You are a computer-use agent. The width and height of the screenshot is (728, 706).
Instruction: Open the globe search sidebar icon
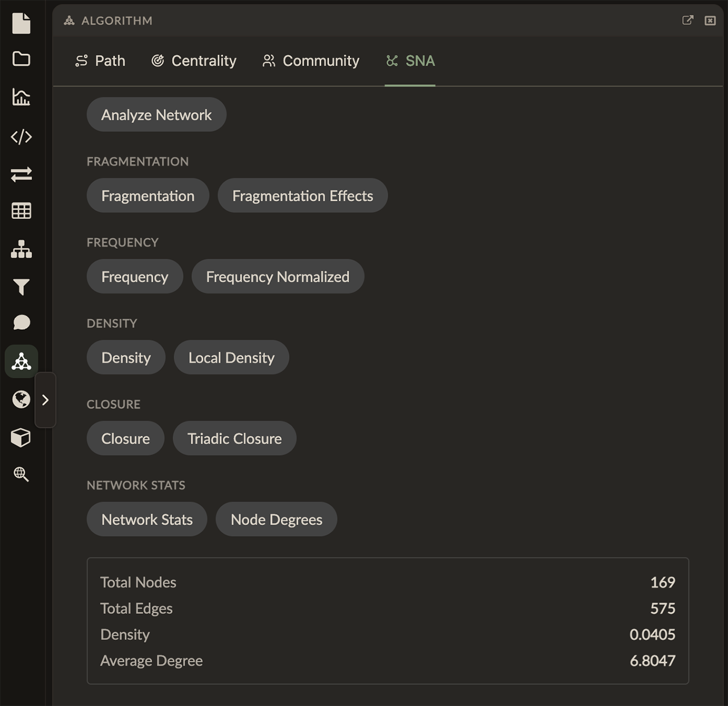(21, 474)
